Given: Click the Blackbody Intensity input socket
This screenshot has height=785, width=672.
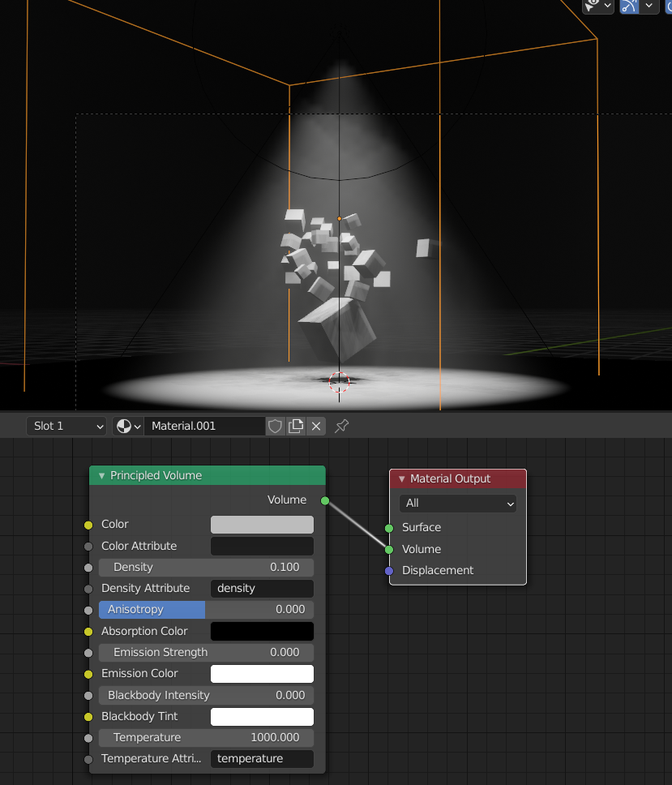Looking at the screenshot, I should coord(88,695).
